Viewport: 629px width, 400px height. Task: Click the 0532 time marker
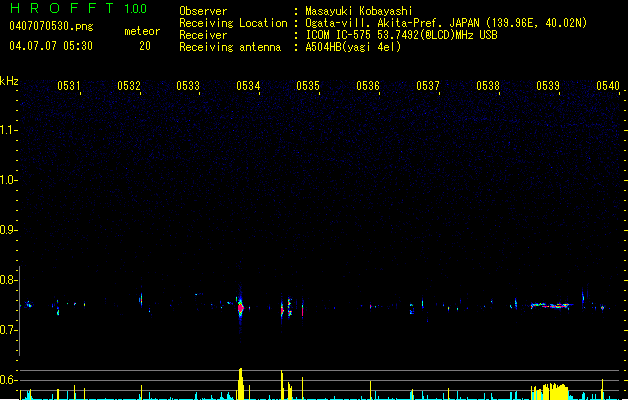click(129, 86)
